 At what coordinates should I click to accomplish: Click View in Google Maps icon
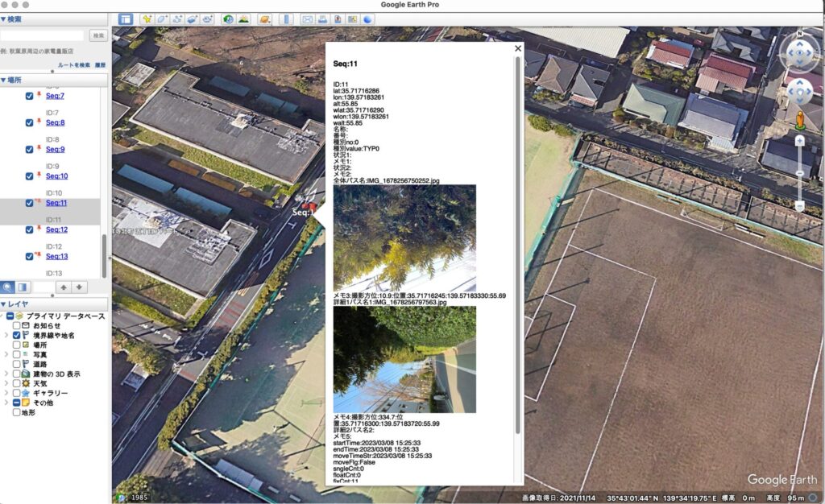(352, 19)
